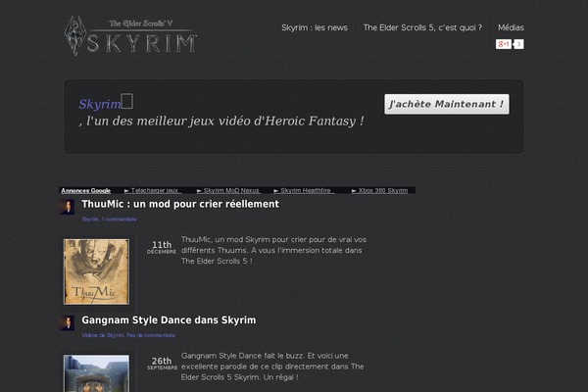
Task: Open the article 'Gangnam Style Dance dans Skyrim'
Action: (x=169, y=320)
